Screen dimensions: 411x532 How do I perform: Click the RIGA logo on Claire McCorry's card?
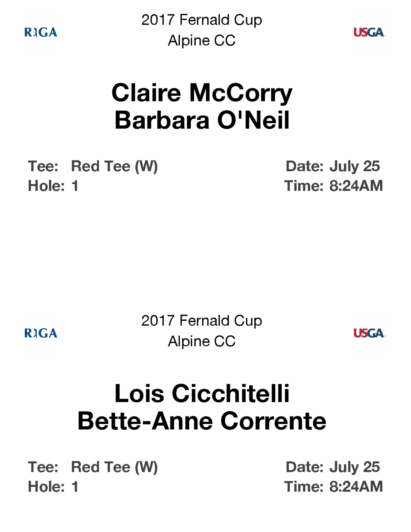(x=41, y=32)
